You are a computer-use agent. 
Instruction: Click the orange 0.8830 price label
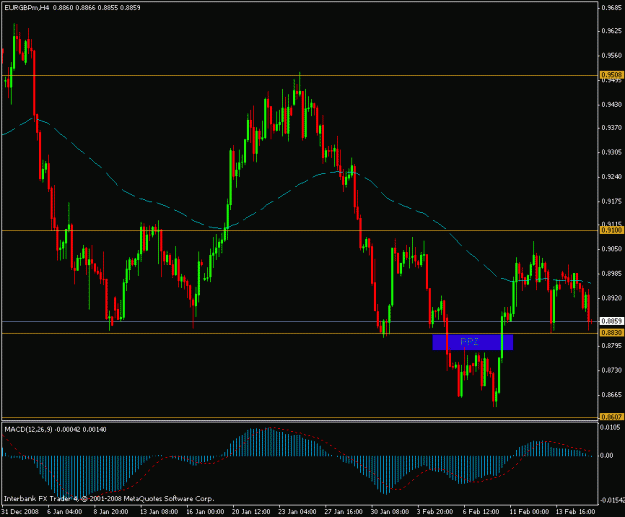[611, 332]
